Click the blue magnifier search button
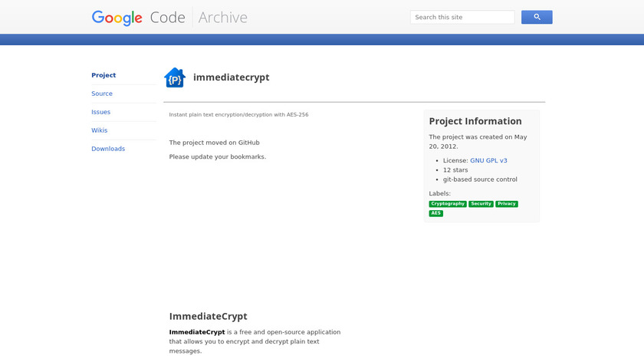This screenshot has height=362, width=644. point(537,18)
